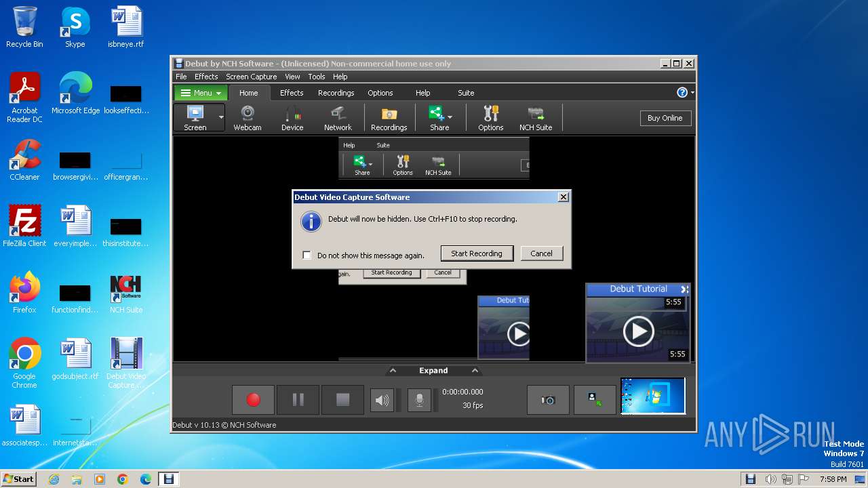This screenshot has width=868, height=488.
Task: Open NCH Suite toolbar icon
Action: coord(536,118)
